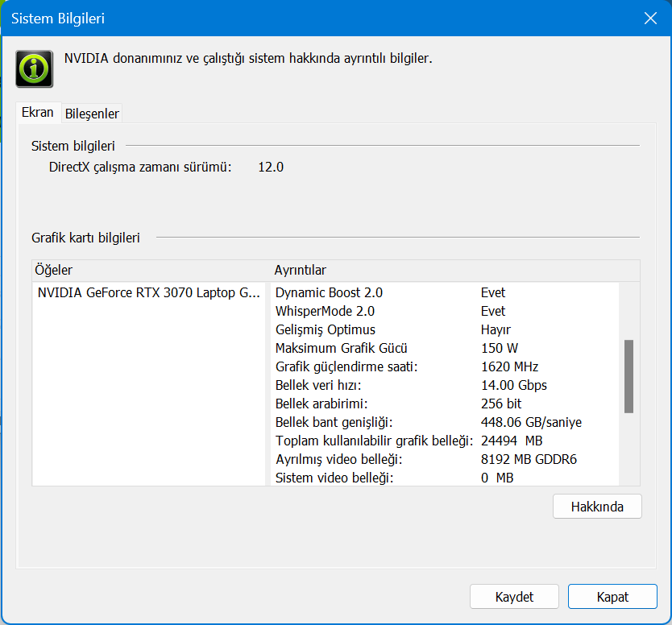Select Toplam kullanılabilir grafik belleği row

445,441
